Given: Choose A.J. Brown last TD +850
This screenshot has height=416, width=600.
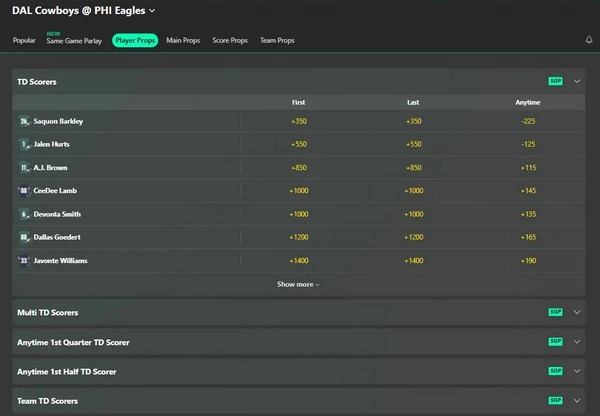Looking at the screenshot, I should click(x=414, y=168).
